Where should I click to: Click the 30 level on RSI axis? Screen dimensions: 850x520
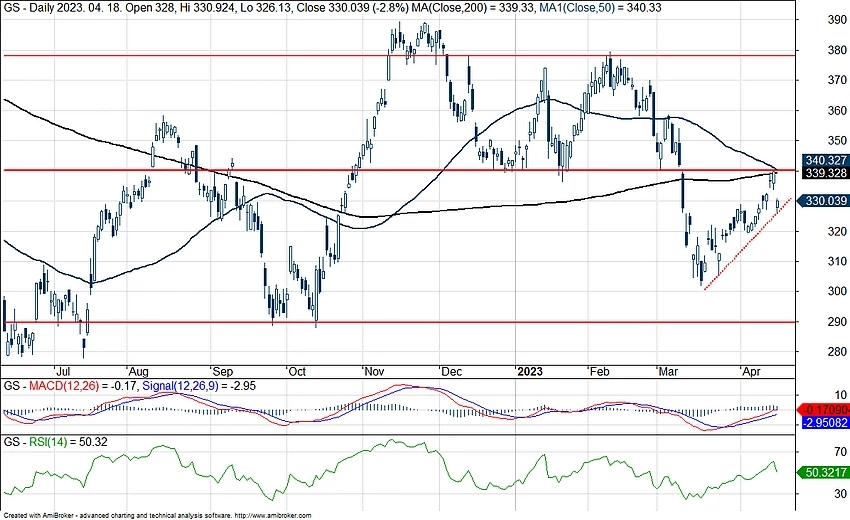(x=840, y=494)
